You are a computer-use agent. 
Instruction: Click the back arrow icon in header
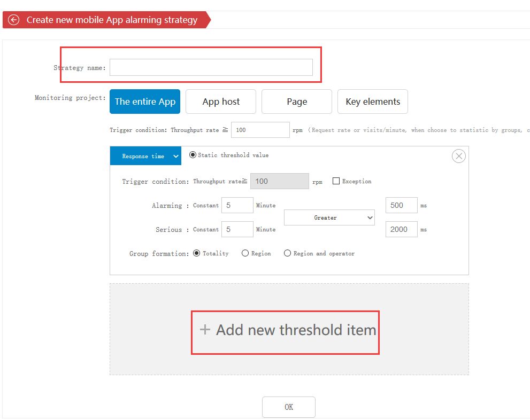pyautogui.click(x=14, y=20)
